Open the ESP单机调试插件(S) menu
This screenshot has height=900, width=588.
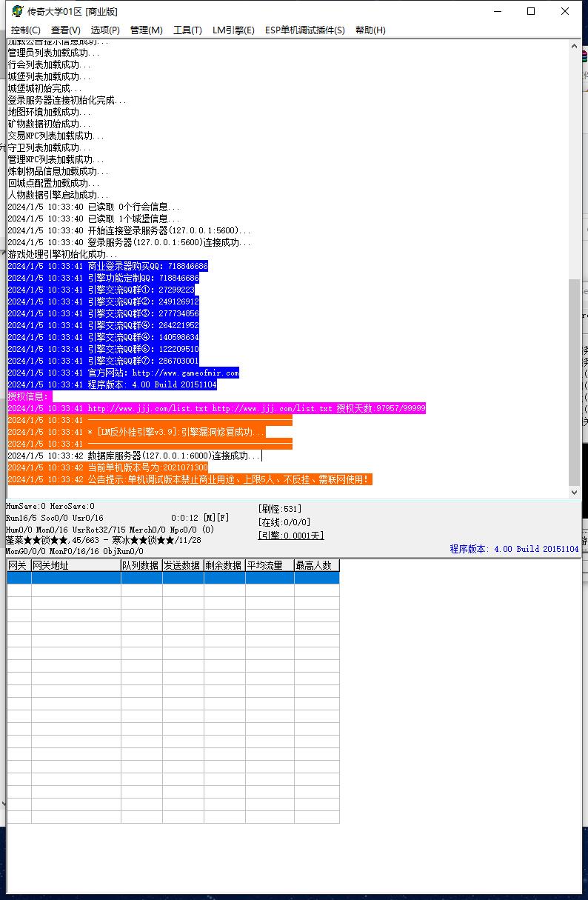click(x=305, y=30)
